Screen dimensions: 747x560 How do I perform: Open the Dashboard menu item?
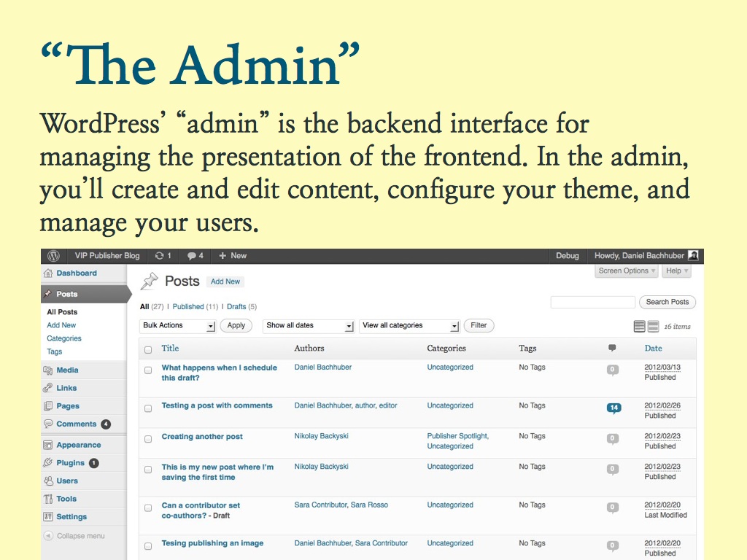pos(77,273)
